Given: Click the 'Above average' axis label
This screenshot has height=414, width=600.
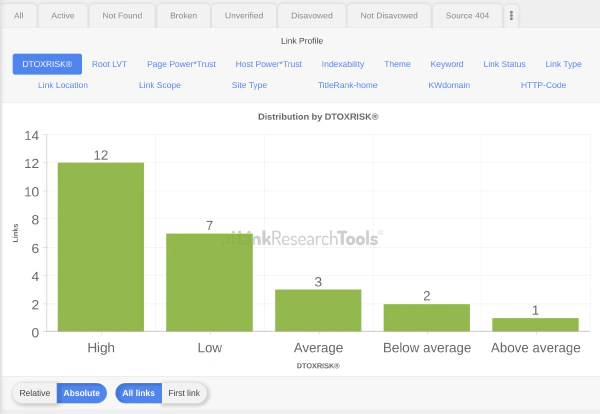Looking at the screenshot, I should [536, 348].
